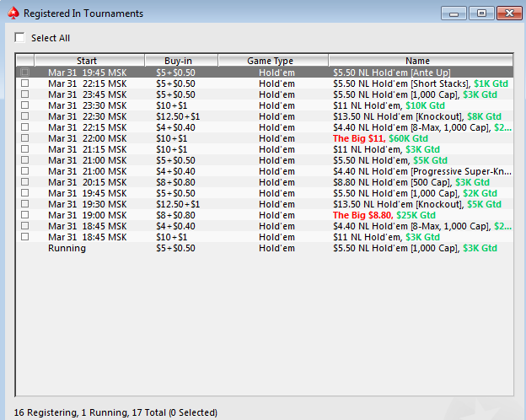The width and height of the screenshot is (526, 420).
Task: Sort by the Game Type column header
Action: point(273,61)
